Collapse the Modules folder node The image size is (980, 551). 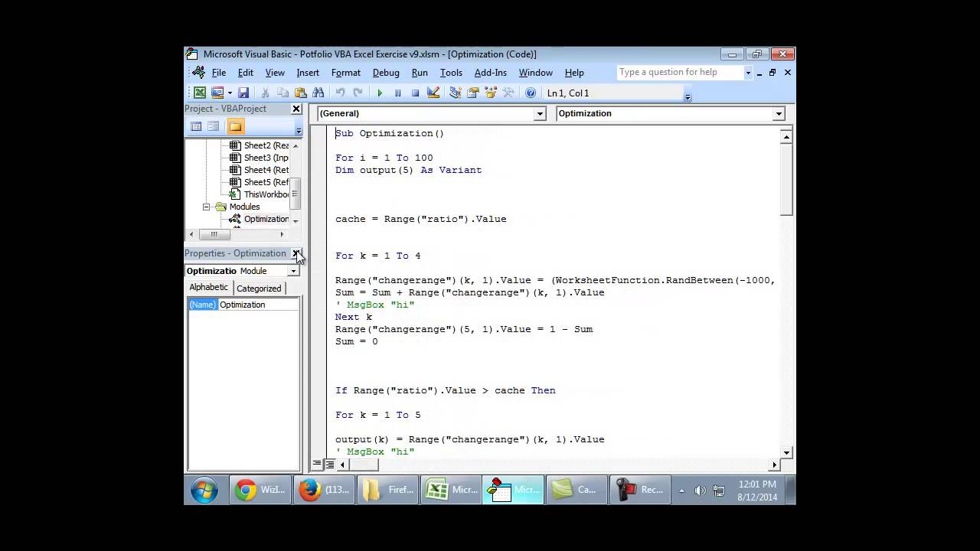click(x=206, y=207)
